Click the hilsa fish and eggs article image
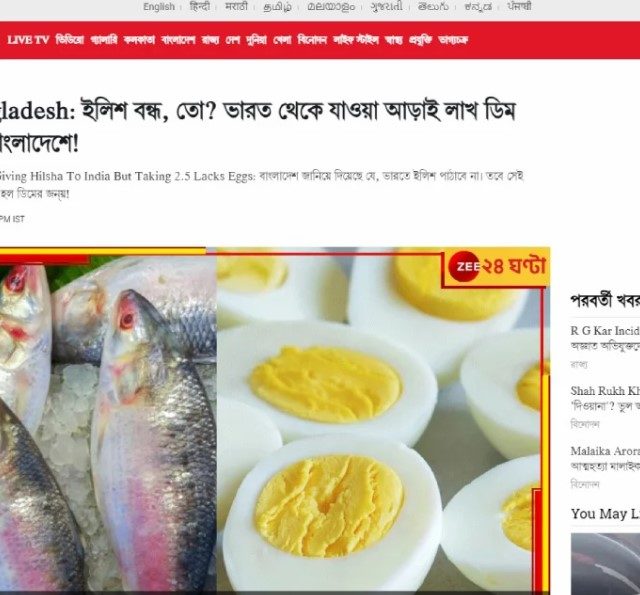 click(275, 420)
